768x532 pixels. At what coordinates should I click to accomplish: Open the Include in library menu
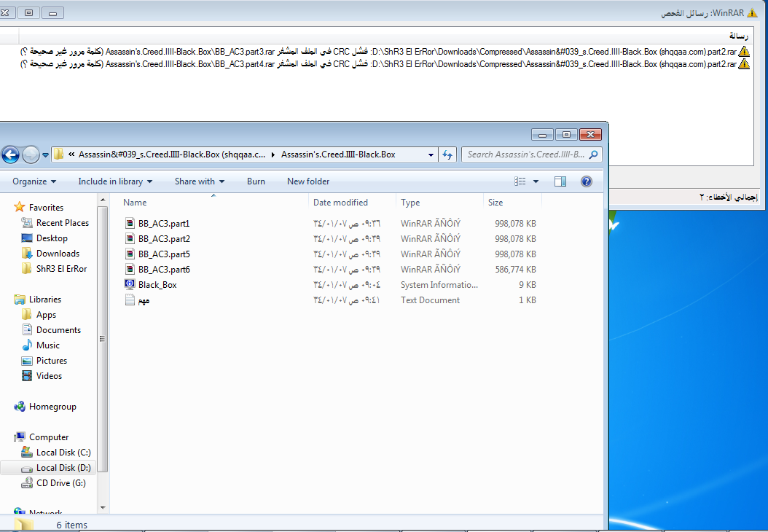[x=115, y=181]
